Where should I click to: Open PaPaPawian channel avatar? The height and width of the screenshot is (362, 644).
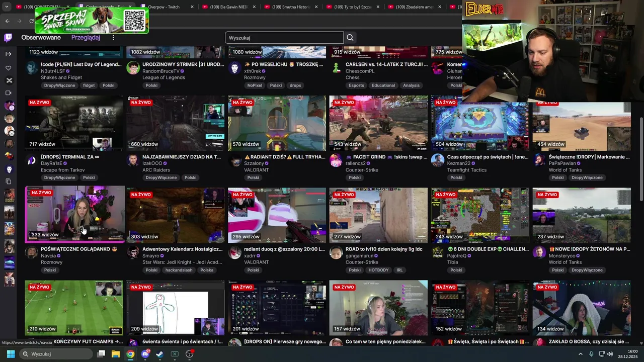point(539,160)
